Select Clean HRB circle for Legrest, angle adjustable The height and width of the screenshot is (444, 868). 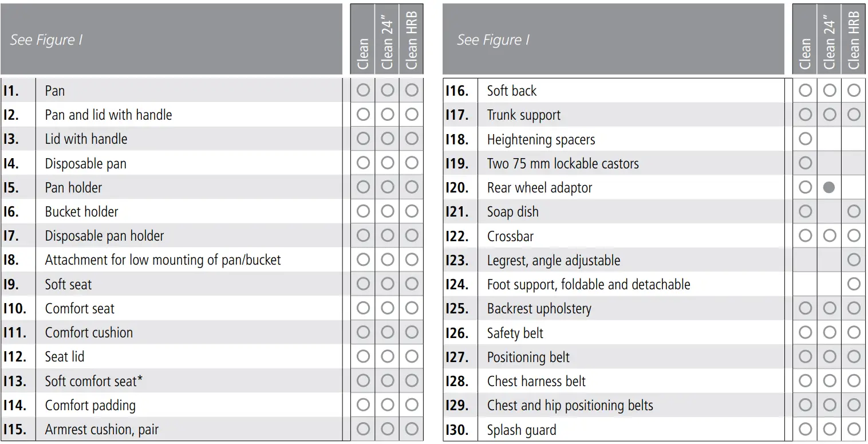coord(854,260)
